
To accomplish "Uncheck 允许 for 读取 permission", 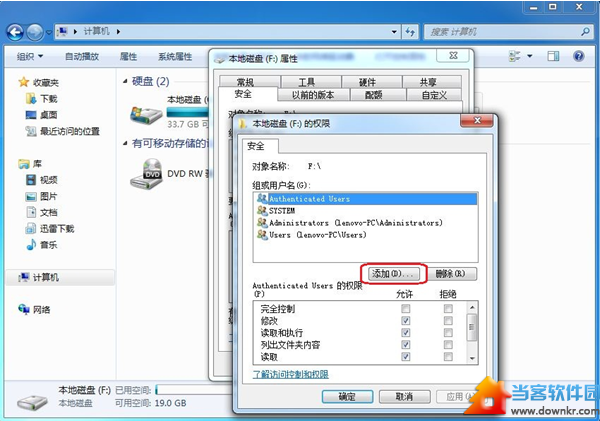I will tap(406, 357).
